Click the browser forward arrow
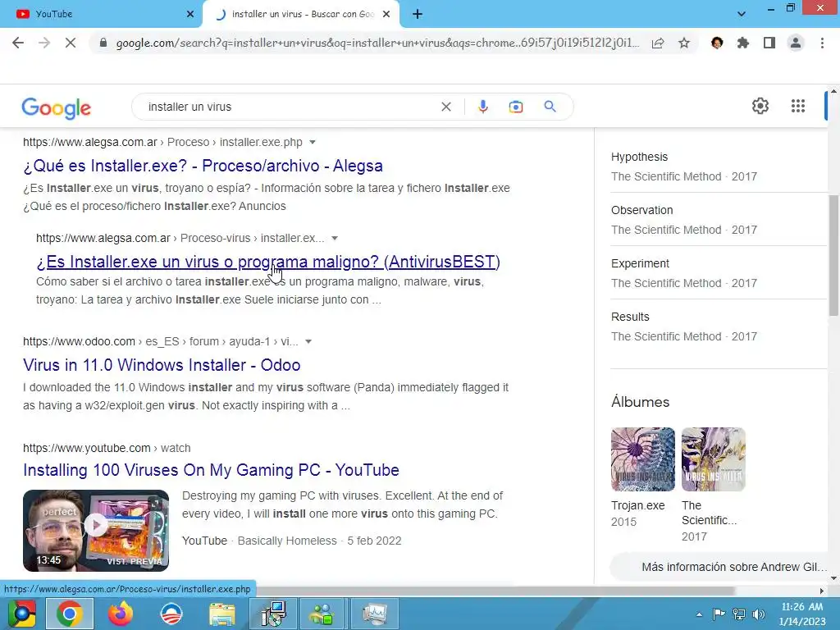 (44, 43)
